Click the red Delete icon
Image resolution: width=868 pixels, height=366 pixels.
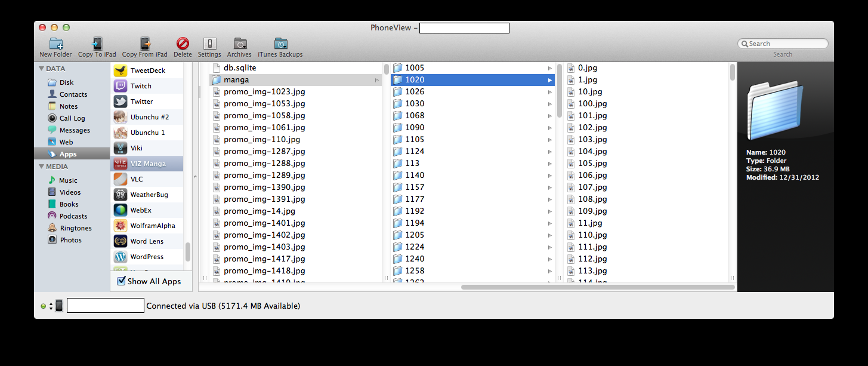183,44
